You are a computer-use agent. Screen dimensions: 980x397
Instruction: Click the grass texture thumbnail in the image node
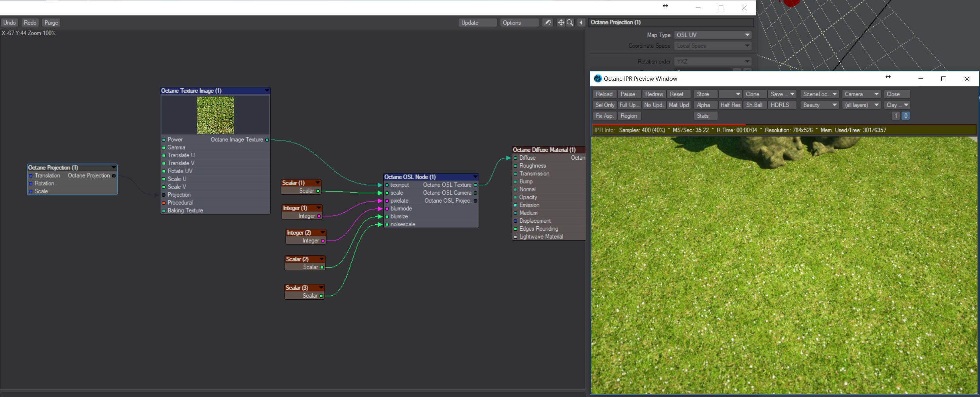(x=215, y=115)
